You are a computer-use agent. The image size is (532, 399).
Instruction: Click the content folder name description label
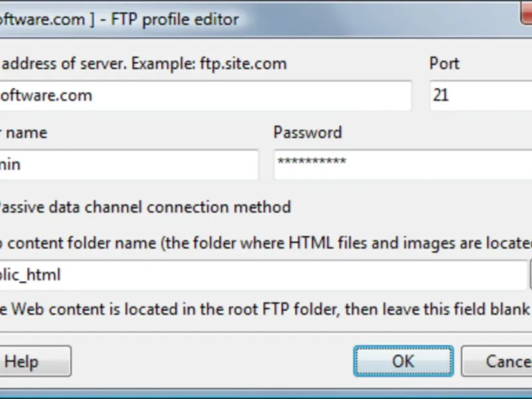click(x=266, y=243)
